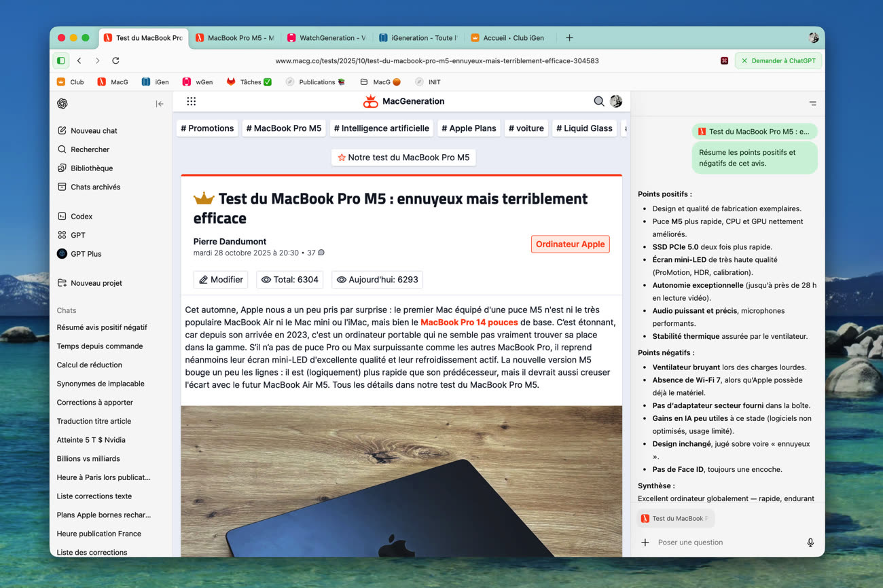The image size is (883, 588).
Task: Open the MacGeneration apps grid menu
Action: click(192, 101)
